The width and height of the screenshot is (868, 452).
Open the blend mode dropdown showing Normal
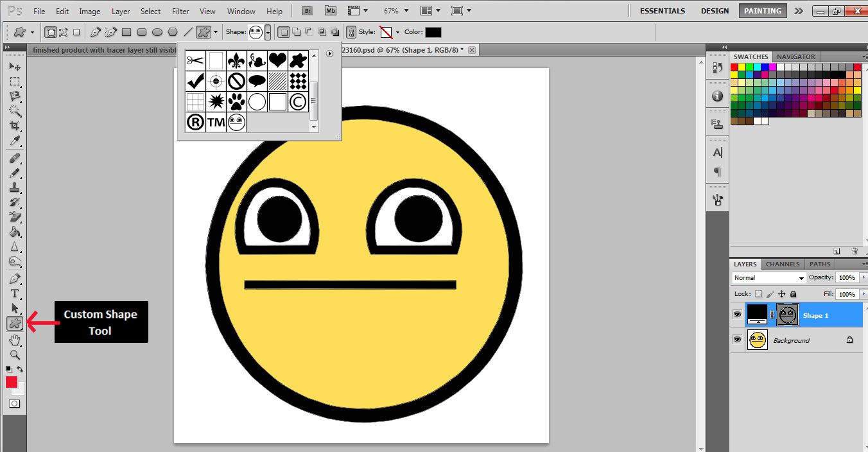768,277
